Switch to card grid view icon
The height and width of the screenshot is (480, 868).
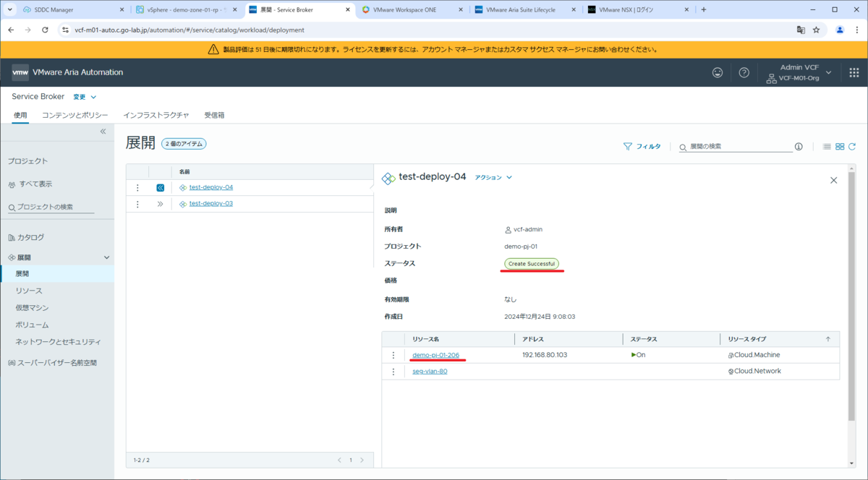(x=840, y=146)
